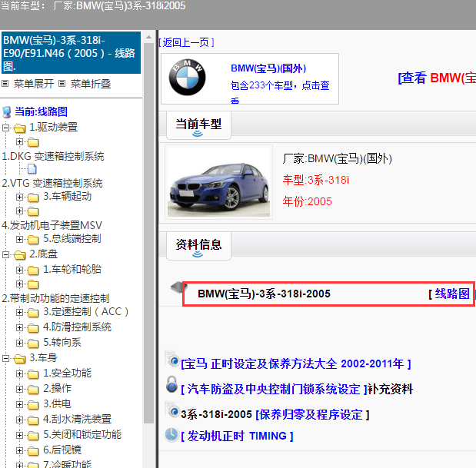Click the BMW roundel logo

[x=188, y=78]
